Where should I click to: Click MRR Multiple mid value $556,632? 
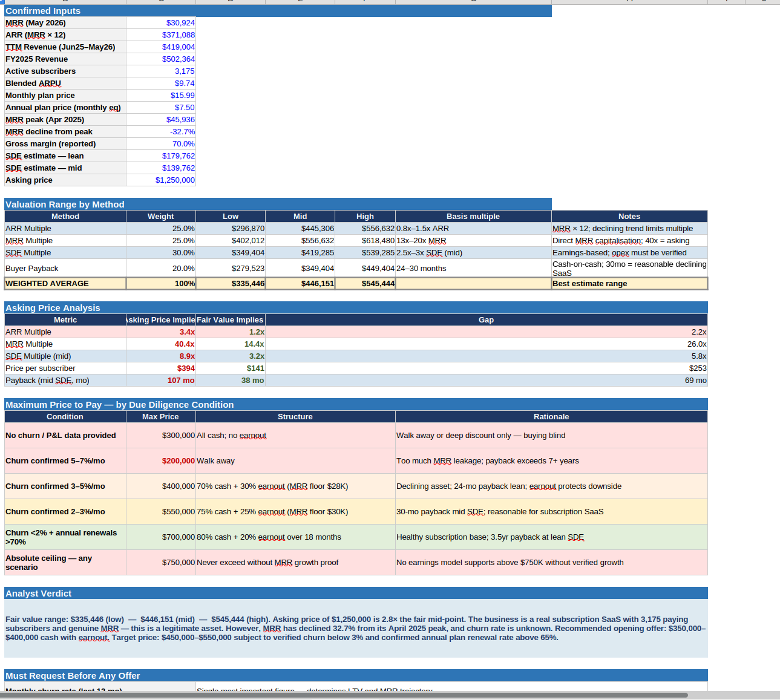300,241
